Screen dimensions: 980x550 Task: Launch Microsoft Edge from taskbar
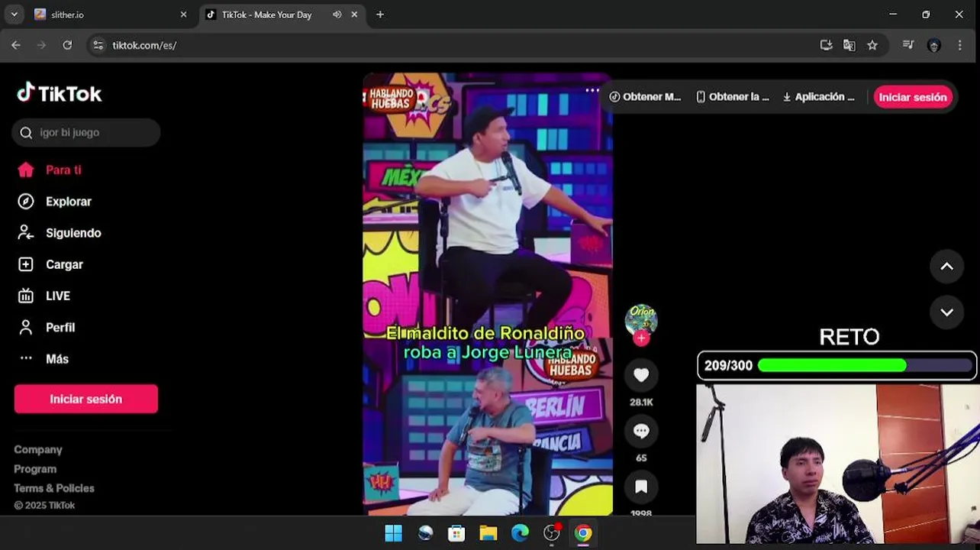coord(520,533)
